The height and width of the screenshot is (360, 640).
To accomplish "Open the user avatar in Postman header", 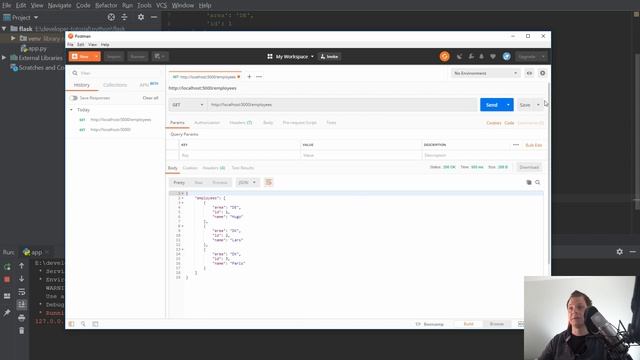I will point(507,56).
